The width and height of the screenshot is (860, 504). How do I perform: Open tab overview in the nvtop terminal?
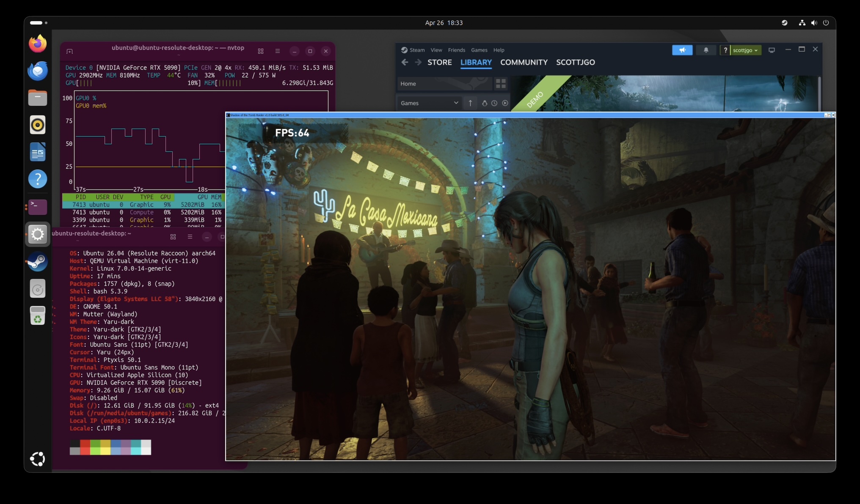[x=261, y=51]
